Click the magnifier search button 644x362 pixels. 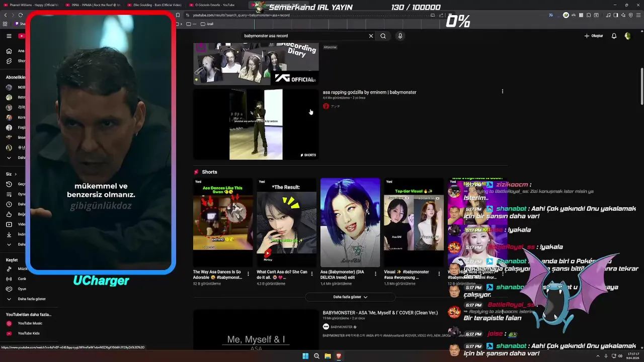coord(383,36)
